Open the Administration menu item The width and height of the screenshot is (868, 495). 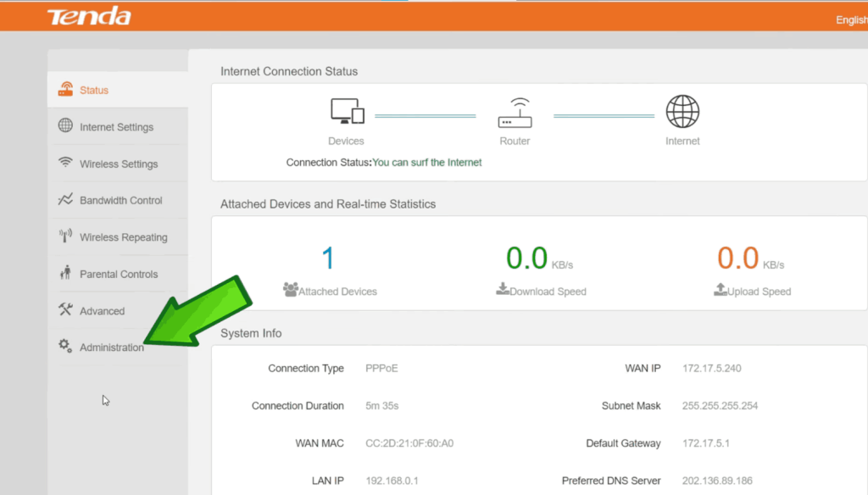tap(111, 348)
